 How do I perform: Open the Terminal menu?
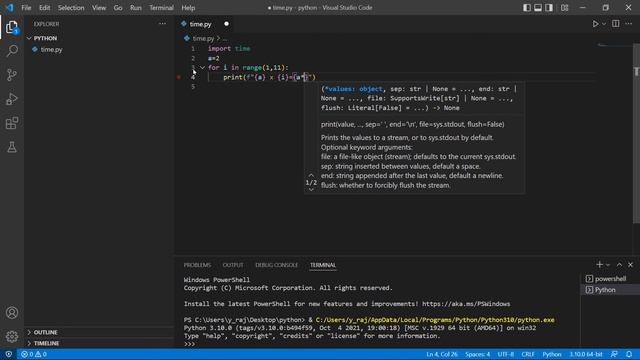pos(161,8)
